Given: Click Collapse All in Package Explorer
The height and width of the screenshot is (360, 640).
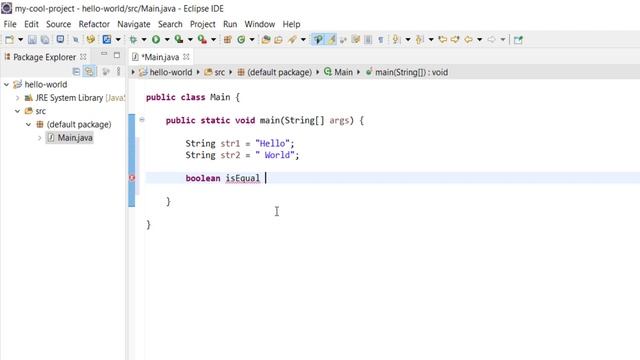Looking at the screenshot, I should point(76,71).
